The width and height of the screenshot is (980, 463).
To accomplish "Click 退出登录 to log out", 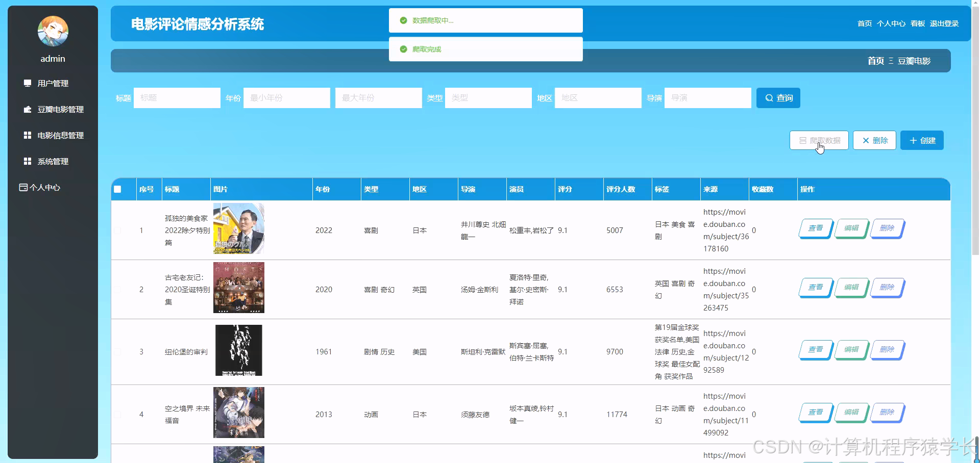I will 944,23.
